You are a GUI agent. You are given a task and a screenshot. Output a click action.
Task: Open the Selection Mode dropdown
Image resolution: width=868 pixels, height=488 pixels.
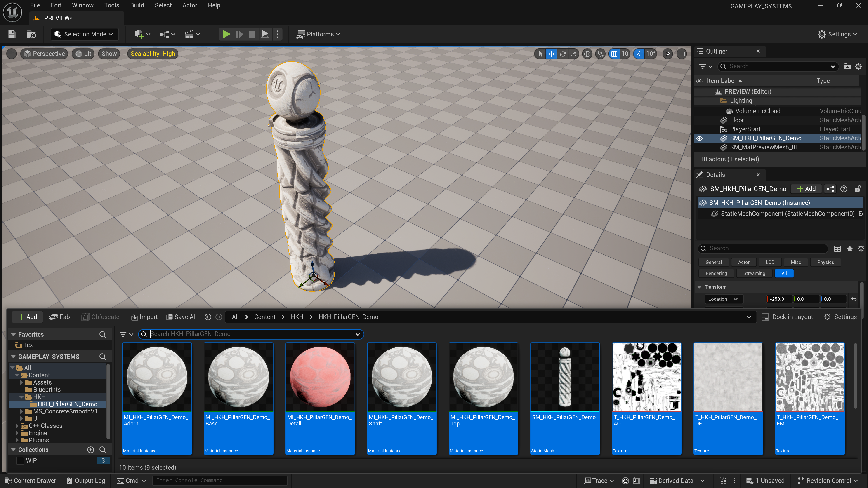85,34
